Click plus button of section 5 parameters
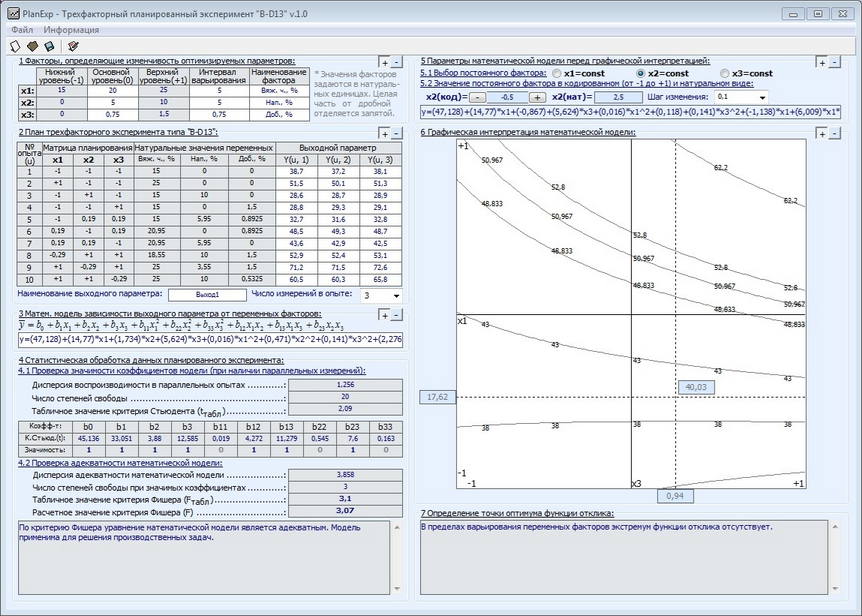The image size is (862, 616). point(821,62)
